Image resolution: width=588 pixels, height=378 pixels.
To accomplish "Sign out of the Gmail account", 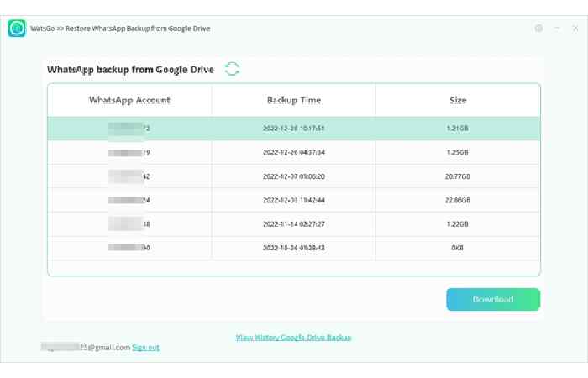I will [145, 348].
